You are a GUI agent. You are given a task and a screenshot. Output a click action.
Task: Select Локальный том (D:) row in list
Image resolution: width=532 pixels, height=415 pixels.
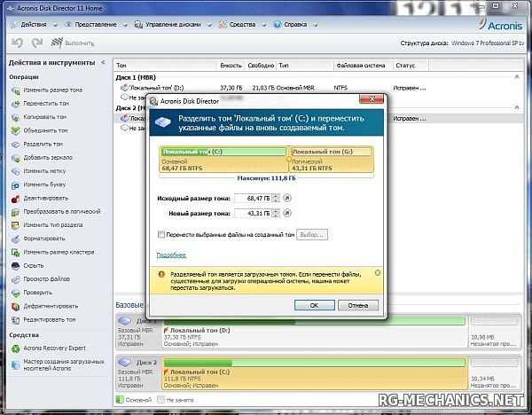[x=317, y=88]
